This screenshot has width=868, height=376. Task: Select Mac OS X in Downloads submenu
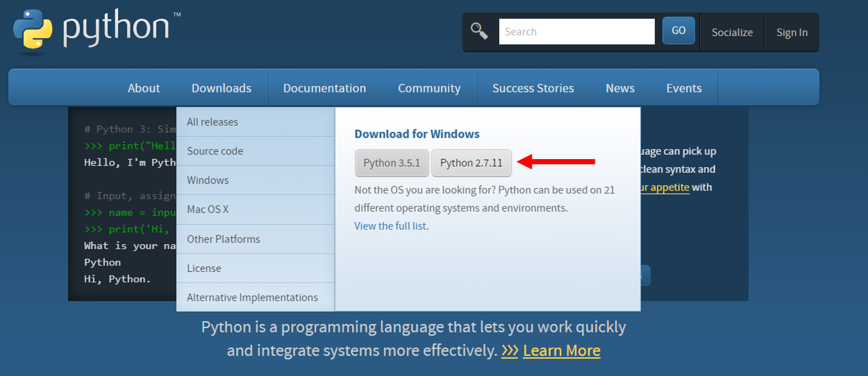[x=256, y=209]
